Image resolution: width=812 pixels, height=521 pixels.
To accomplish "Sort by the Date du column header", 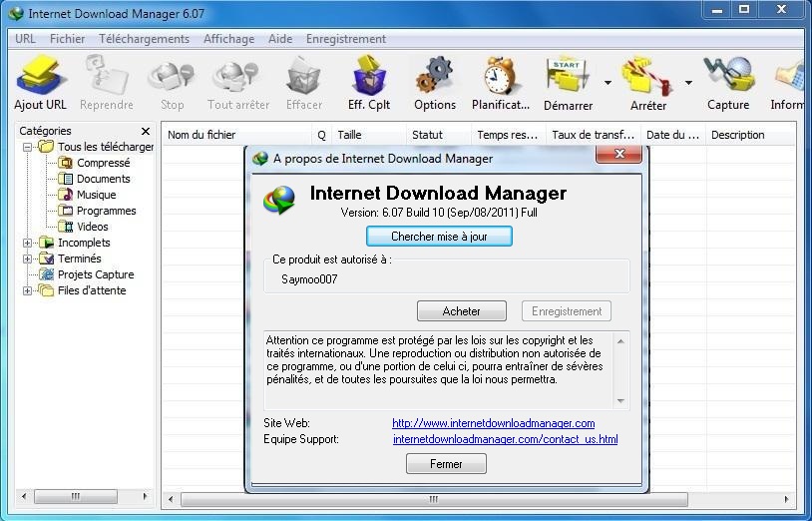I will 673,135.
